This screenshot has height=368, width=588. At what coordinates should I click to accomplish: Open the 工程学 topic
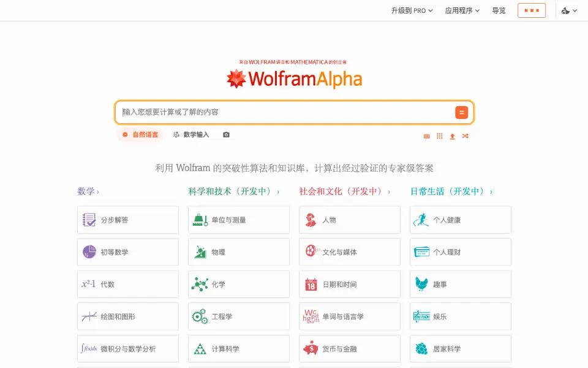click(x=239, y=316)
